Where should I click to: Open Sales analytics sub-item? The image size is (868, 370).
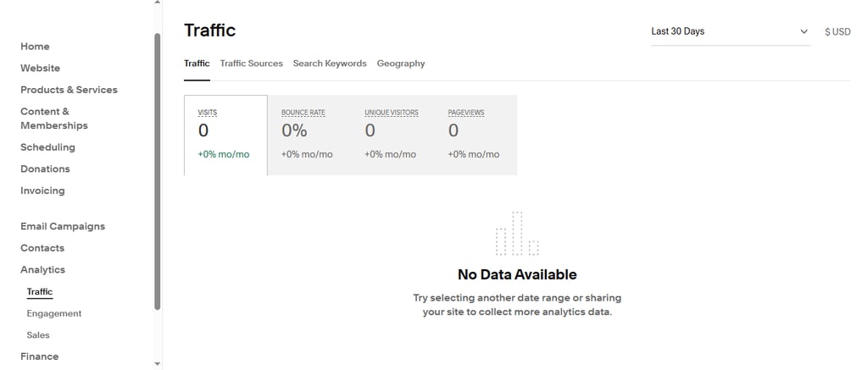click(38, 334)
